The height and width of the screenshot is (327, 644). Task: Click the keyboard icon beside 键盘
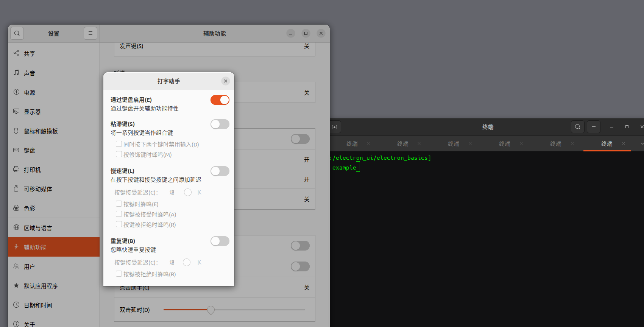tap(16, 150)
